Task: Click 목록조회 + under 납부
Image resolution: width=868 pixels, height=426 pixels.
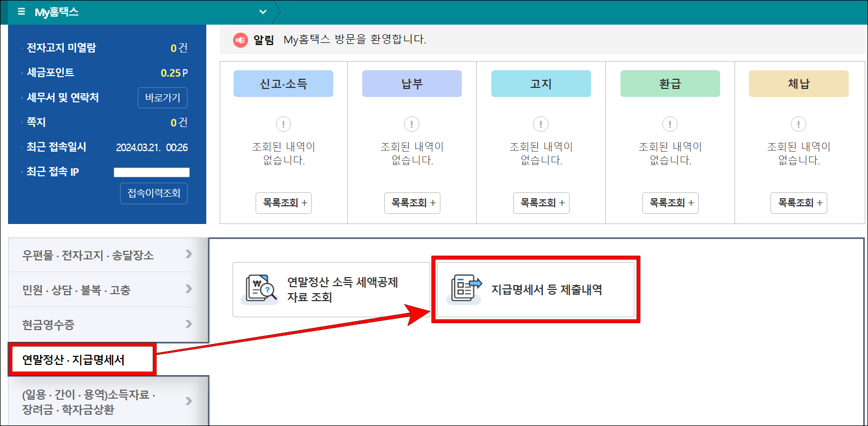Action: coord(413,203)
